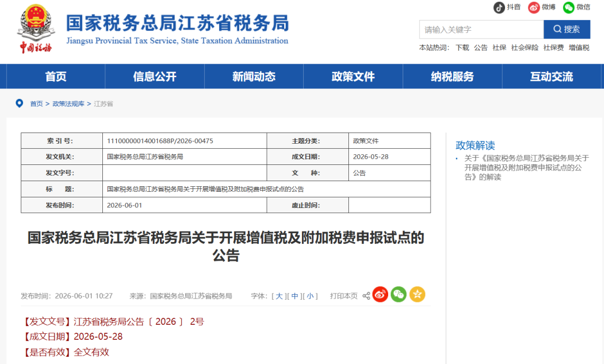Image resolution: width=604 pixels, height=364 pixels.
Task: Click the 是否有效 全文有效 line
Action: click(65, 352)
